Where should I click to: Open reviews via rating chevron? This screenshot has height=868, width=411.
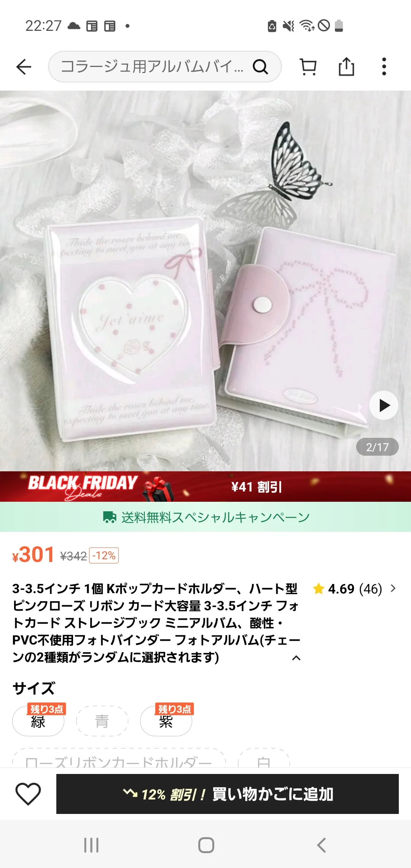coord(393,589)
